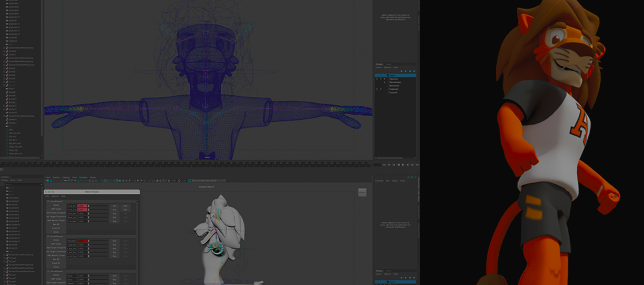
Task: Collapse the first blendShape section in Blend Shape window
Action: click(x=48, y=201)
